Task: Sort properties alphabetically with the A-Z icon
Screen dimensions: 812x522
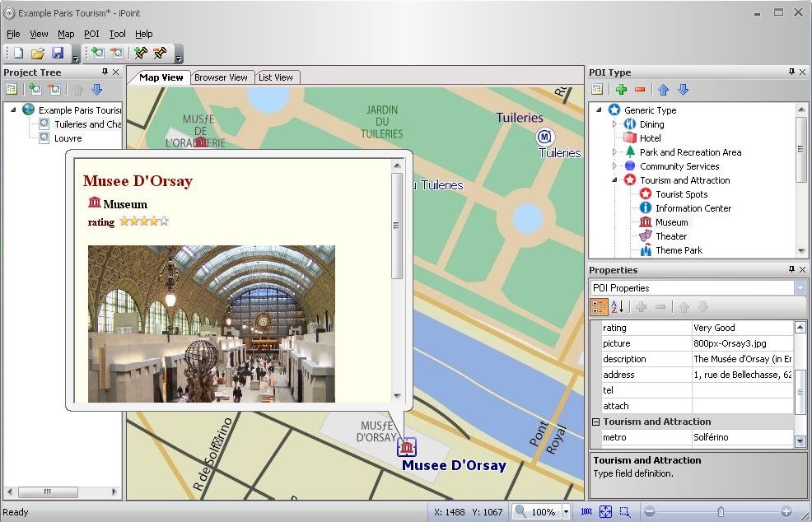Action: [618, 307]
